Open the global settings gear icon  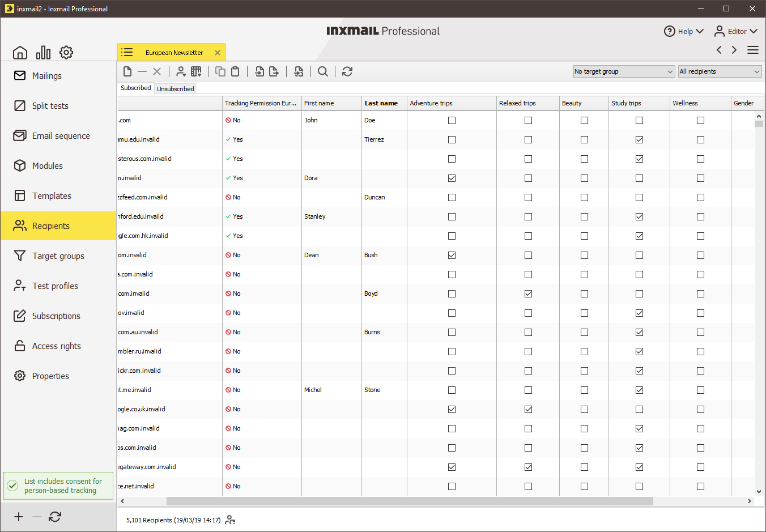tap(66, 53)
